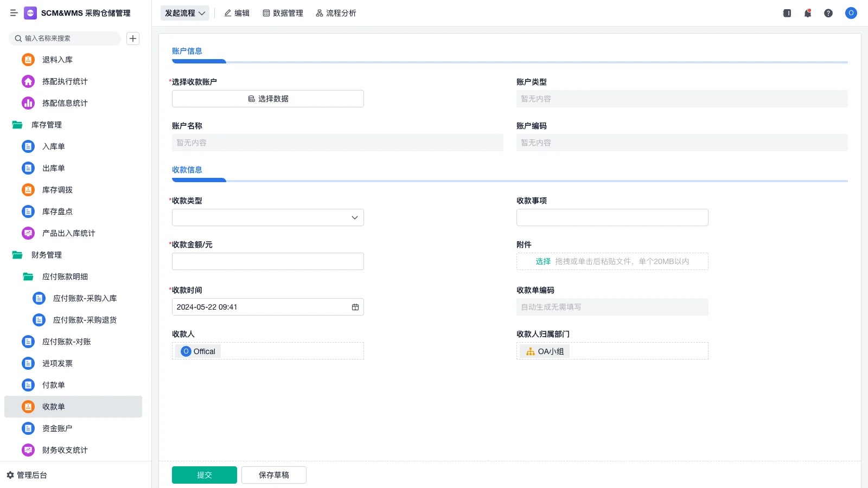
Task: Open 流程分析 tab
Action: tap(336, 13)
